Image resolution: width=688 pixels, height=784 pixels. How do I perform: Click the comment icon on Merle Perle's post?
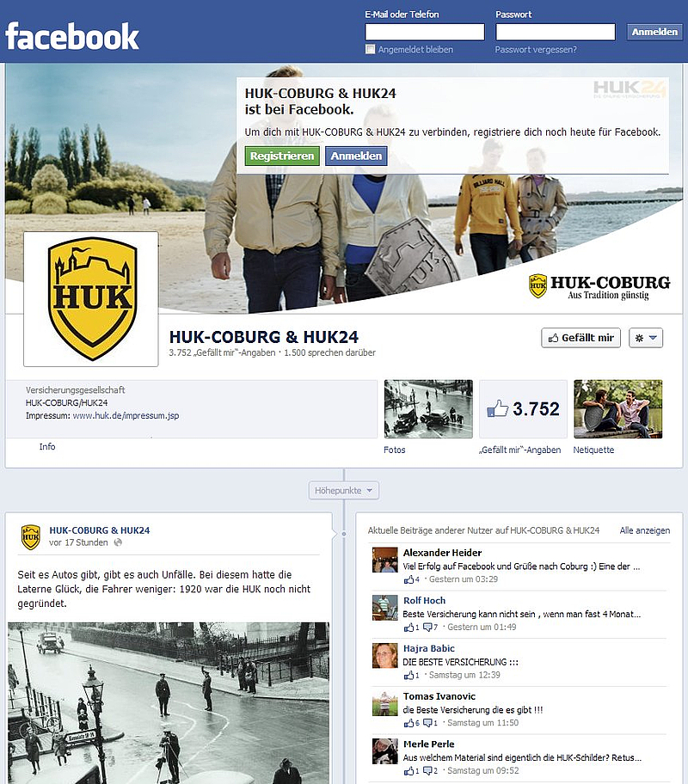pyautogui.click(x=427, y=771)
